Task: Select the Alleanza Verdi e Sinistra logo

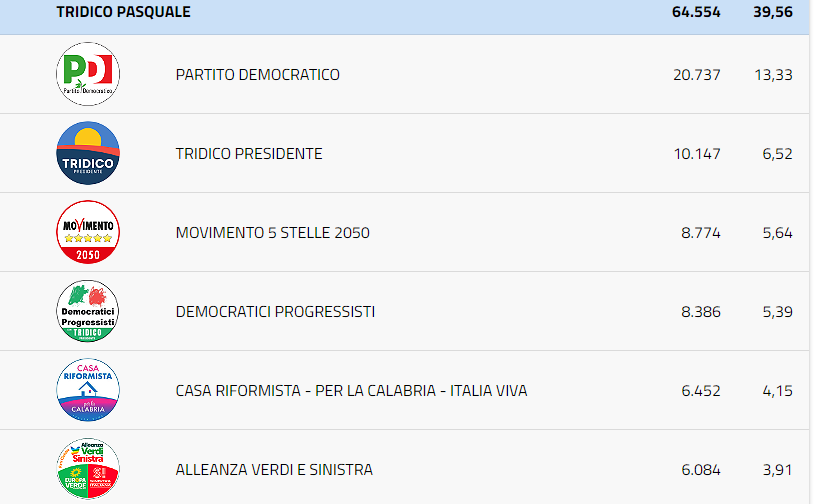Action: click(x=88, y=469)
